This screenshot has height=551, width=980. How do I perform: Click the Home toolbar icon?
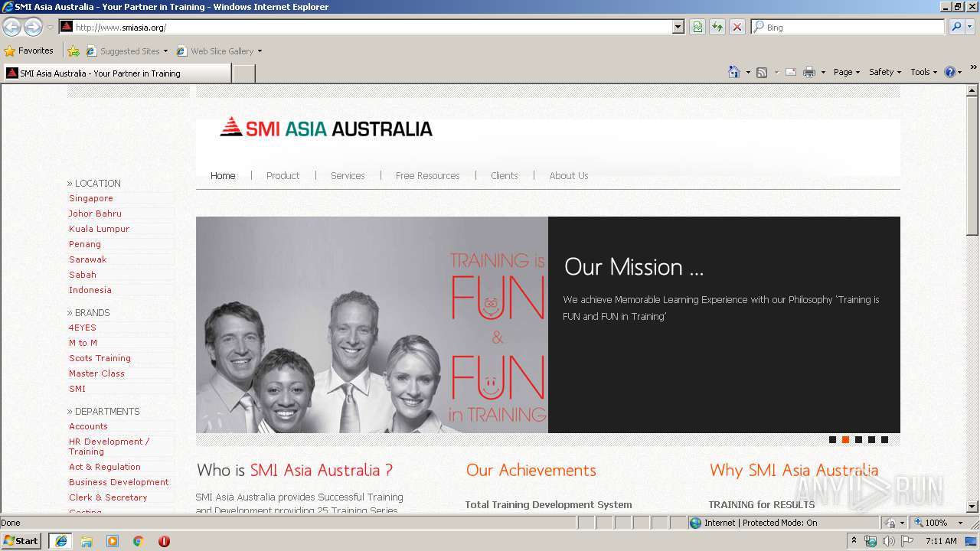(733, 72)
